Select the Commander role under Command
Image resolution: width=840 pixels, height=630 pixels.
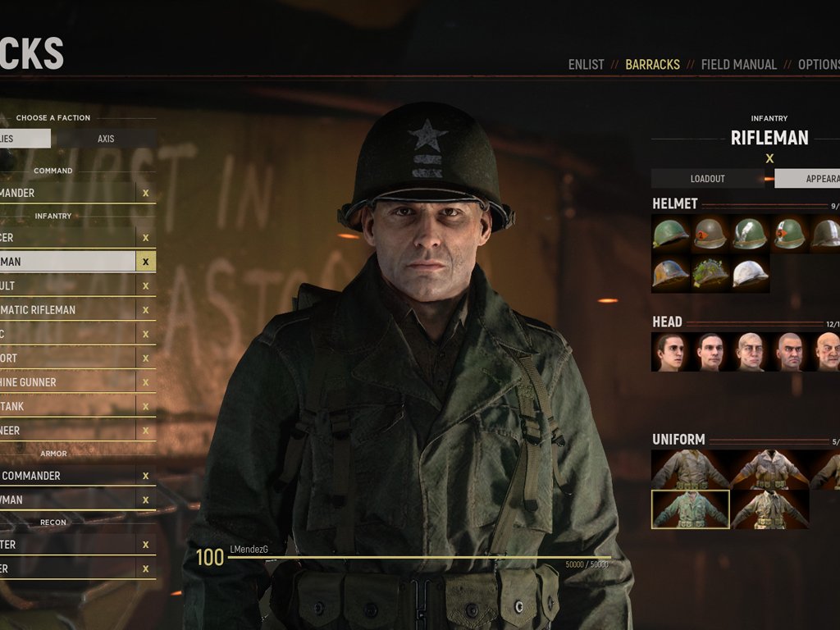pyautogui.click(x=67, y=193)
